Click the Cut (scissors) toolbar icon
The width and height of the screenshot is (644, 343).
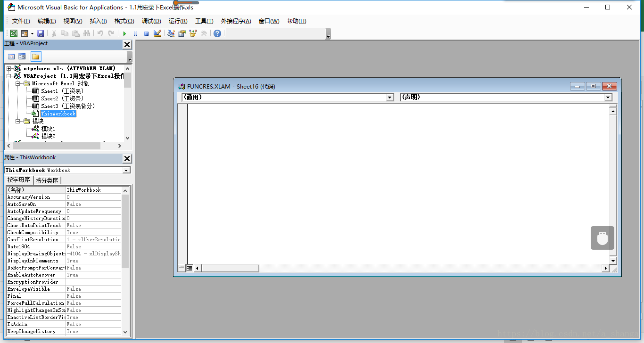point(54,33)
